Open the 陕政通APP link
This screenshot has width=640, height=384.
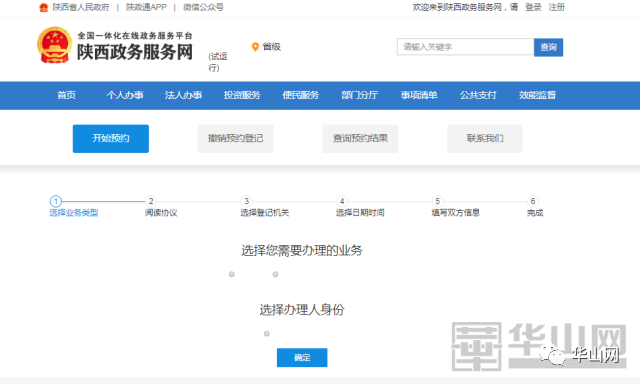(146, 7)
